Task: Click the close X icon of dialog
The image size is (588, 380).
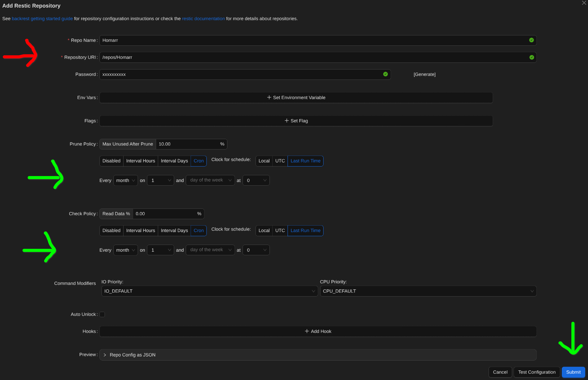Action: (x=584, y=3)
